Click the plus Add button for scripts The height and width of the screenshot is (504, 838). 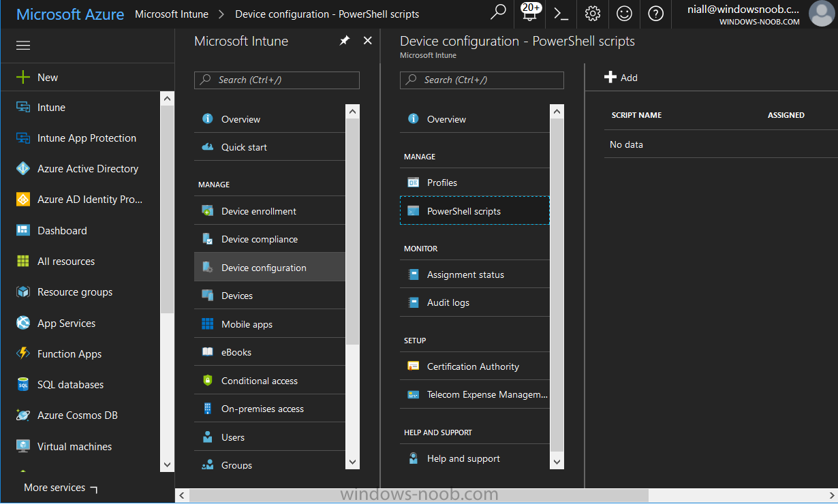coord(621,78)
